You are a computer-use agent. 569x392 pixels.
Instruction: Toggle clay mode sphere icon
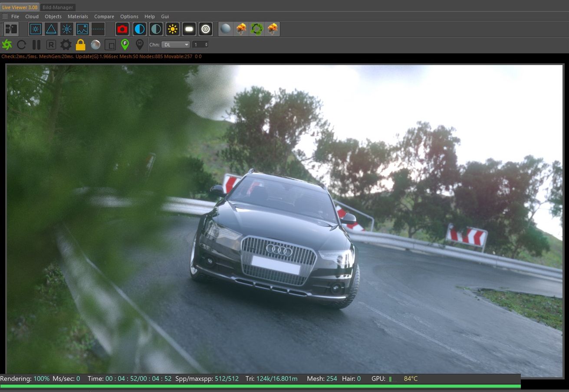(x=95, y=44)
